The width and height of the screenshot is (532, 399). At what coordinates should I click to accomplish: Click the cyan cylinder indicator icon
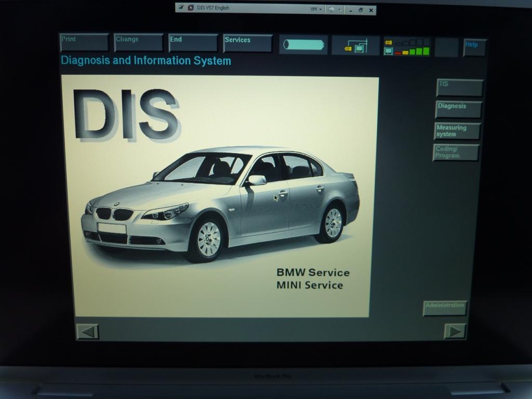click(x=303, y=45)
